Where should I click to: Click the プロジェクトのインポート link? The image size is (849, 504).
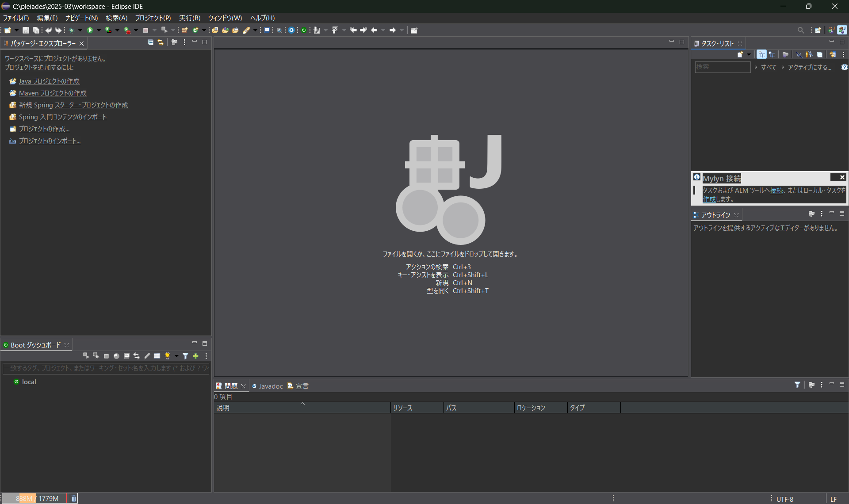coord(50,141)
